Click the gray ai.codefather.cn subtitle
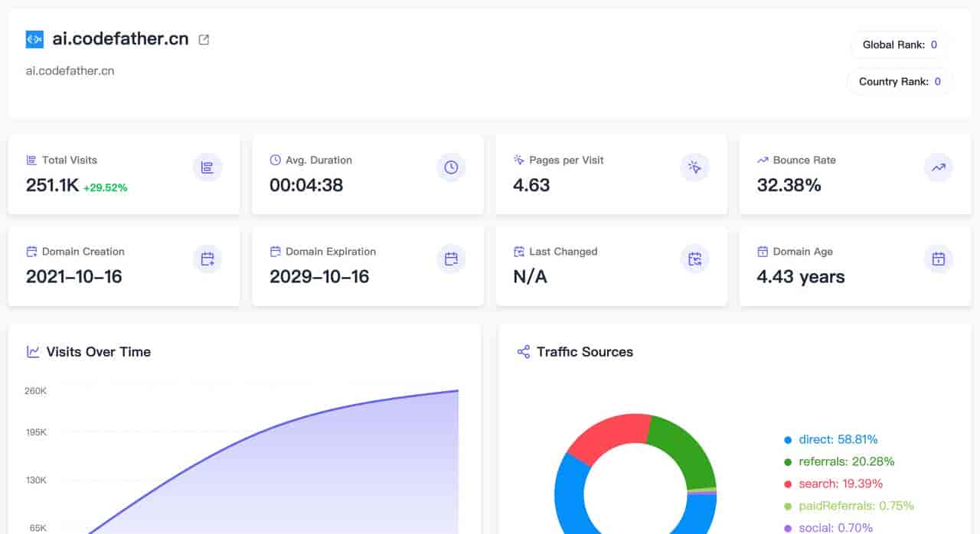 click(x=70, y=70)
